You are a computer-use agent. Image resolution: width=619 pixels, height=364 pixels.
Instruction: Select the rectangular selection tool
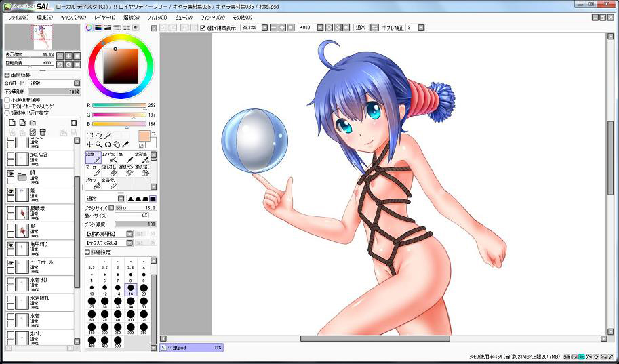tap(90, 136)
